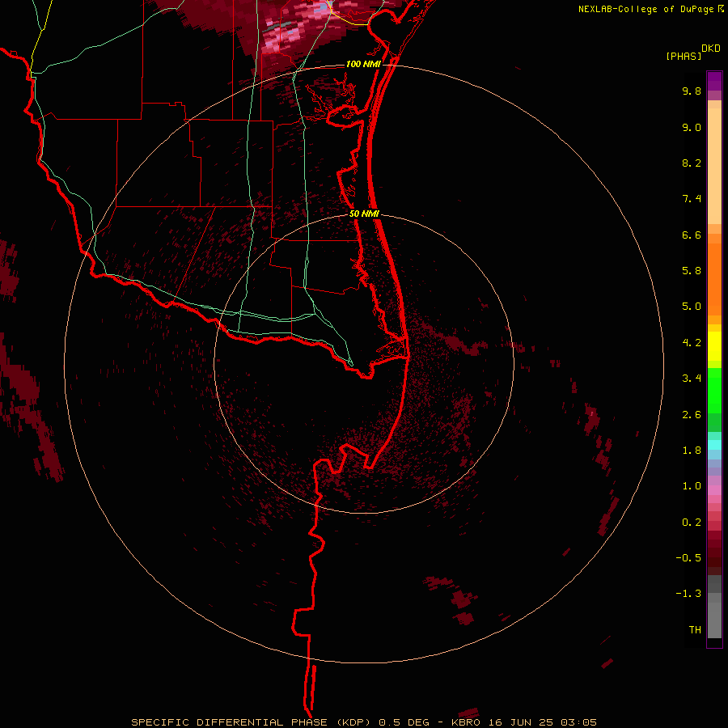Click the 3.4 scale value

click(x=692, y=379)
